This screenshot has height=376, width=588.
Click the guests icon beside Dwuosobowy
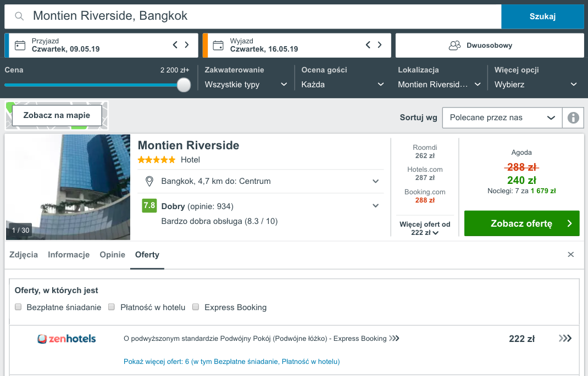tap(454, 46)
